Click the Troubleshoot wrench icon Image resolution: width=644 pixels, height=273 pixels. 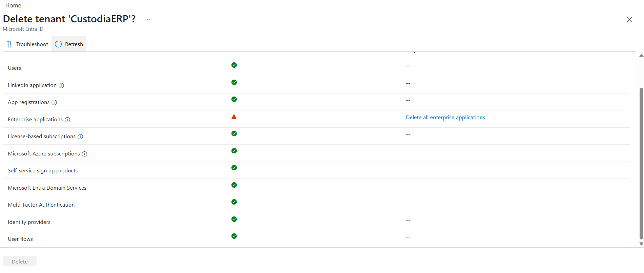click(x=9, y=44)
